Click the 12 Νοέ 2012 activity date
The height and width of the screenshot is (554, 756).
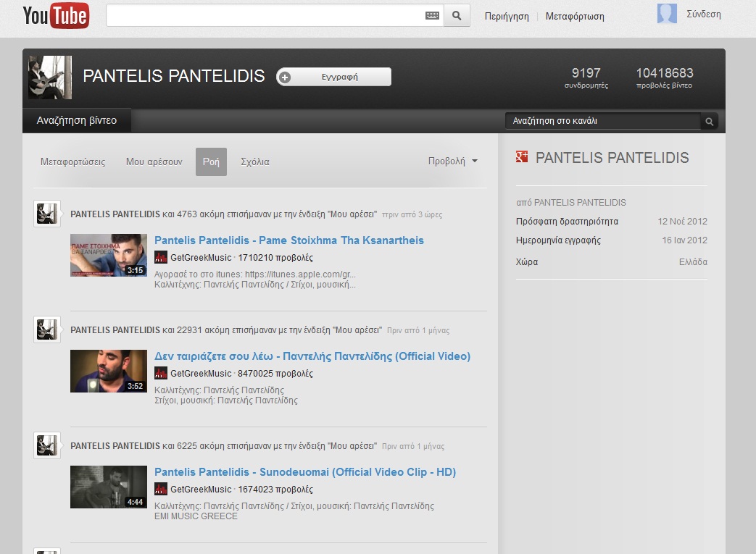682,222
